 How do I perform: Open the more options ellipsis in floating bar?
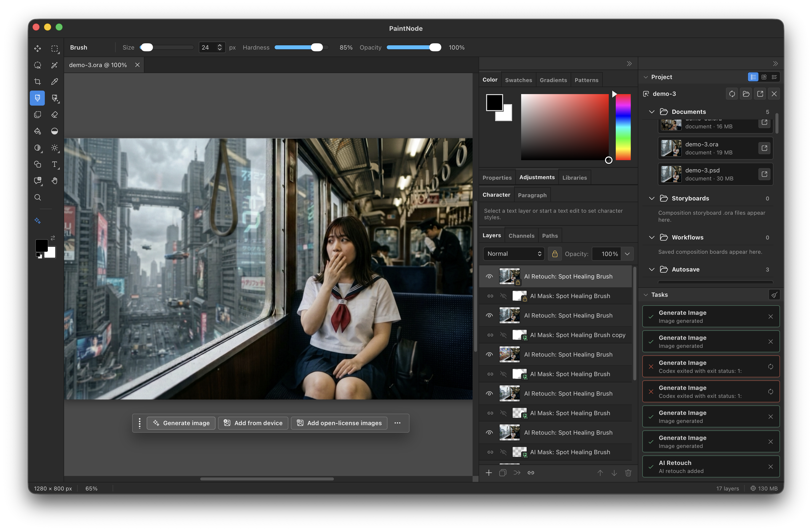coord(397,423)
